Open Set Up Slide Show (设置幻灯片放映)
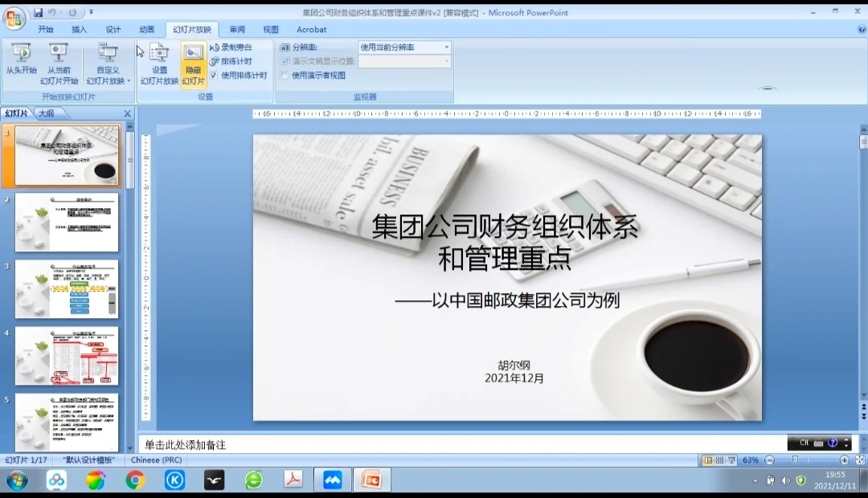This screenshot has width=868, height=498. click(x=159, y=61)
